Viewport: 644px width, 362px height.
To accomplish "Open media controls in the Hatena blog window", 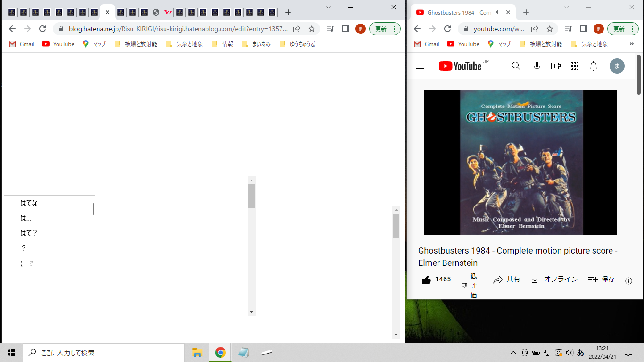I will click(x=330, y=29).
